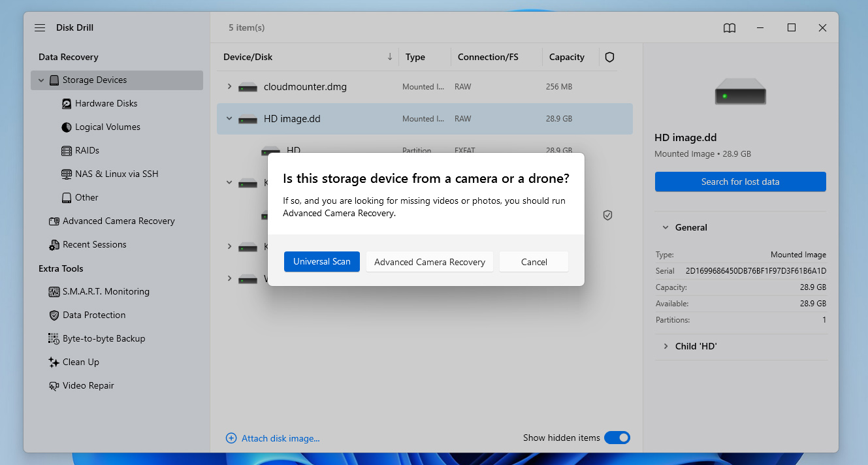The width and height of the screenshot is (868, 465).
Task: Open Recent Sessions
Action: pos(95,245)
